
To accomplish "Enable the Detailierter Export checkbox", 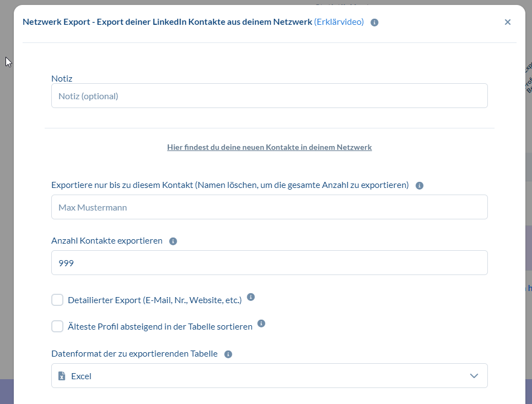I will (x=57, y=300).
